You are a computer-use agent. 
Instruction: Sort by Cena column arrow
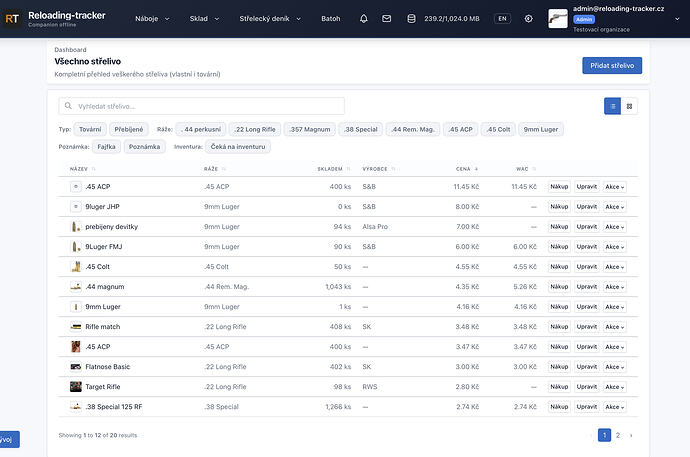coord(476,169)
